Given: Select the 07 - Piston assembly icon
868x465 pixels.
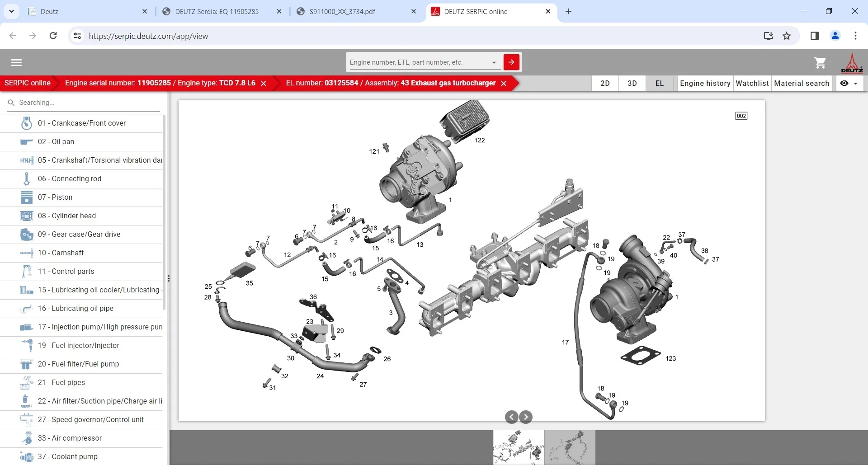Looking at the screenshot, I should coord(26,197).
